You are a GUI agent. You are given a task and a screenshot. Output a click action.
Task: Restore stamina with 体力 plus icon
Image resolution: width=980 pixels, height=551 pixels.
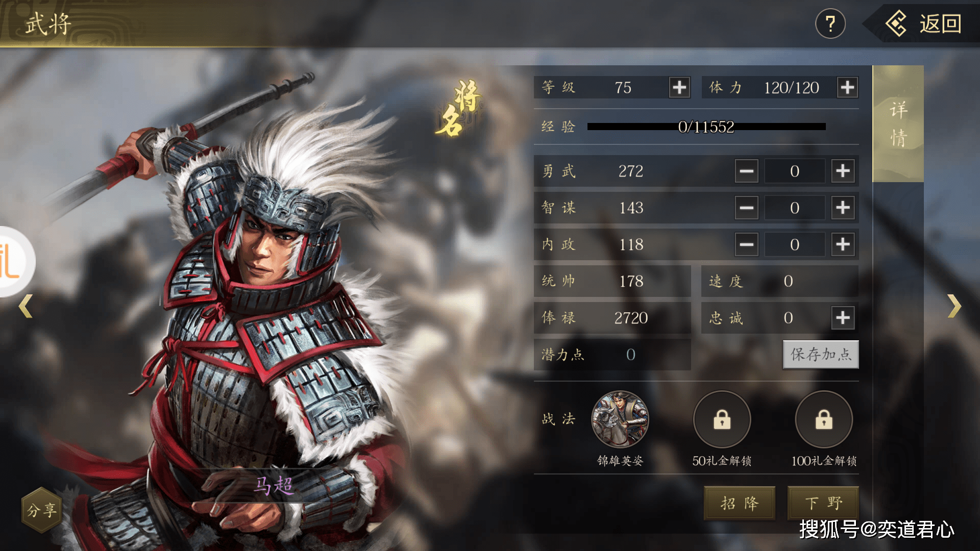847,88
